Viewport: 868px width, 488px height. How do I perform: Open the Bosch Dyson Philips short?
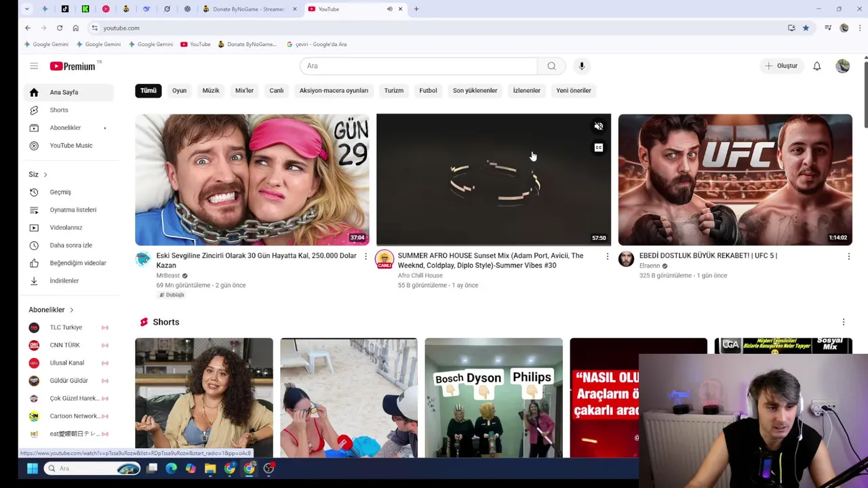[x=494, y=398]
